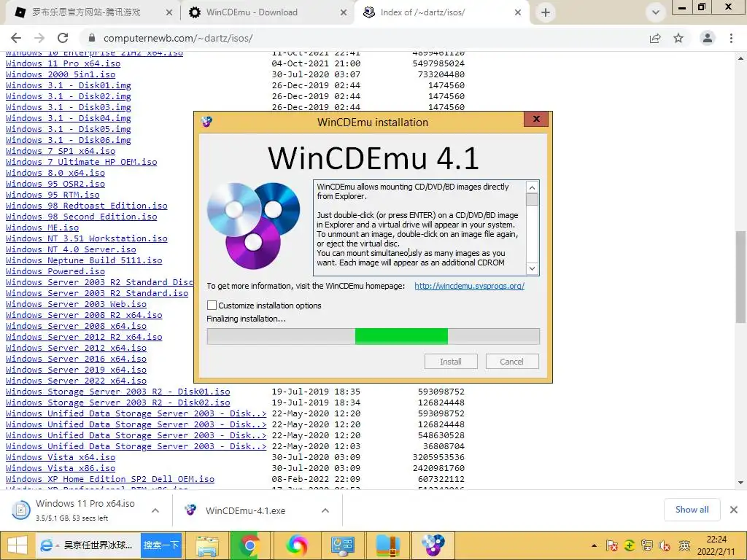Click the WinCDEmu icon in dialog title bar
Image resolution: width=747 pixels, height=560 pixels.
206,122
